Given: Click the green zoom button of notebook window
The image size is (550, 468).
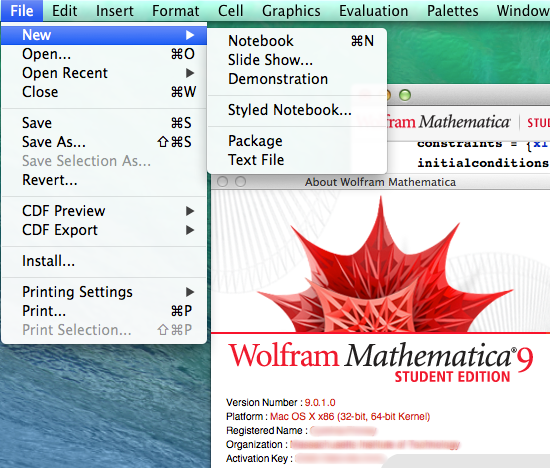Looking at the screenshot, I should pos(405,95).
